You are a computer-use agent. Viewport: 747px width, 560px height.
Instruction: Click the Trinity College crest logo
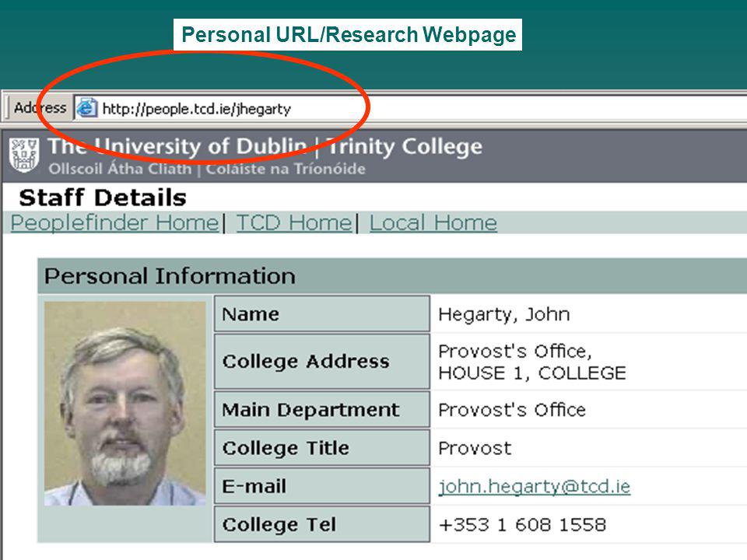point(24,156)
